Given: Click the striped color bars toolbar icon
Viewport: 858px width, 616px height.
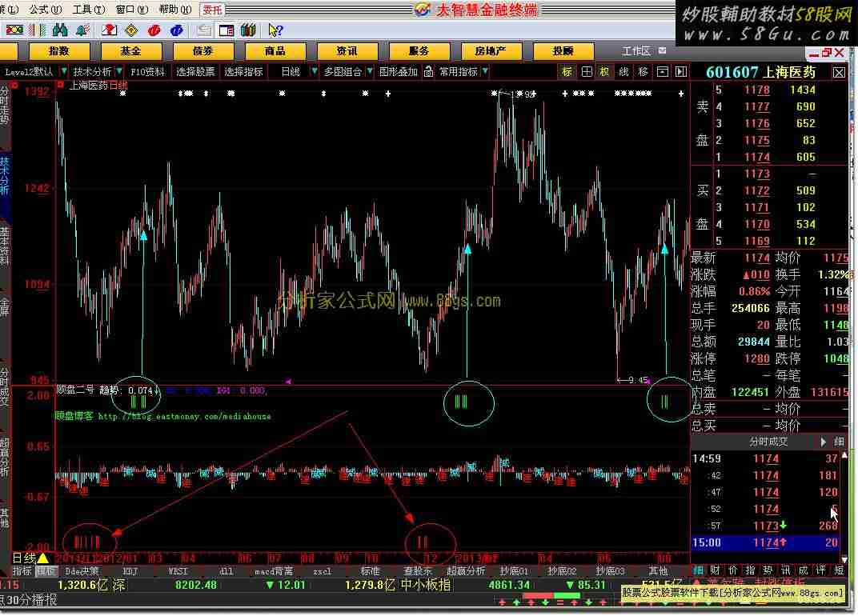Looking at the screenshot, I should pyautogui.click(x=38, y=30).
